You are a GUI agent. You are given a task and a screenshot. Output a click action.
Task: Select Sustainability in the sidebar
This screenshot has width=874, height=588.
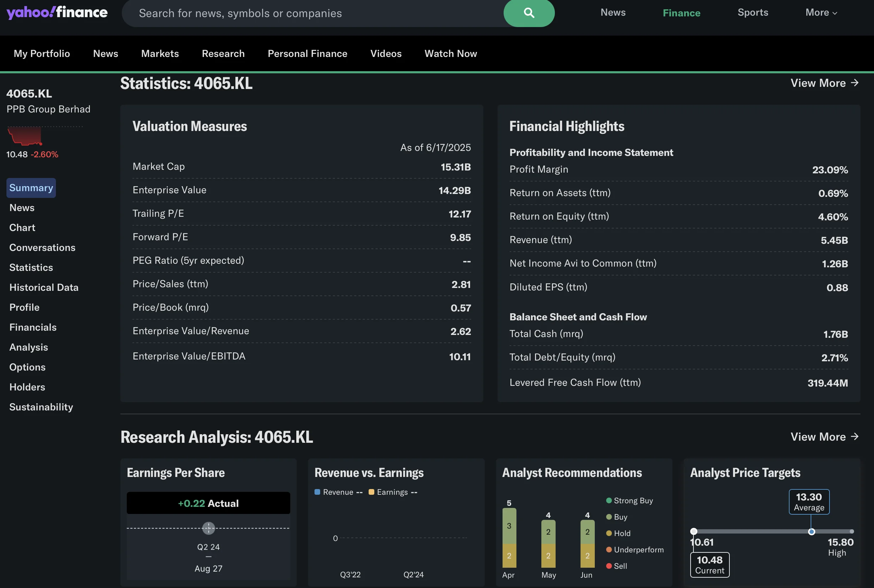pos(41,407)
